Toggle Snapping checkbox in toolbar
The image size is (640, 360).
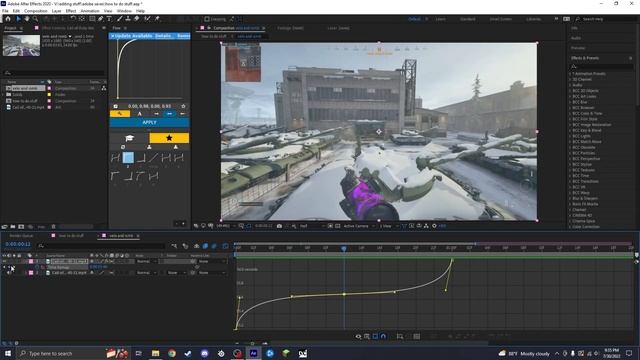click(207, 19)
